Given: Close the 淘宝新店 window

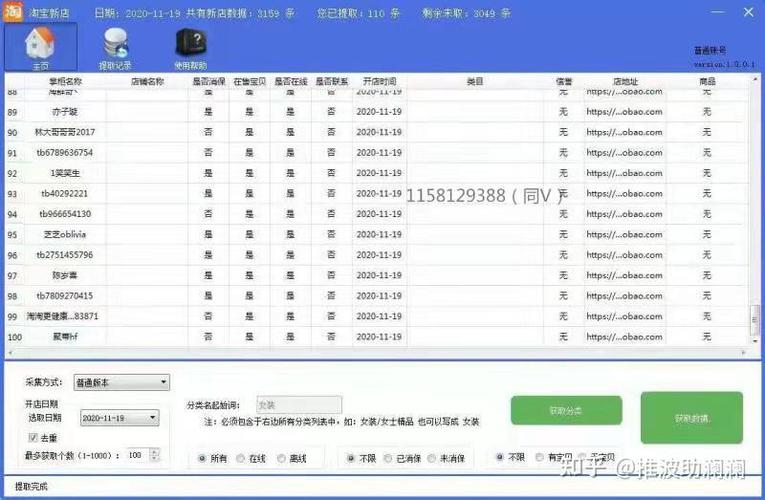Looking at the screenshot, I should 748,12.
